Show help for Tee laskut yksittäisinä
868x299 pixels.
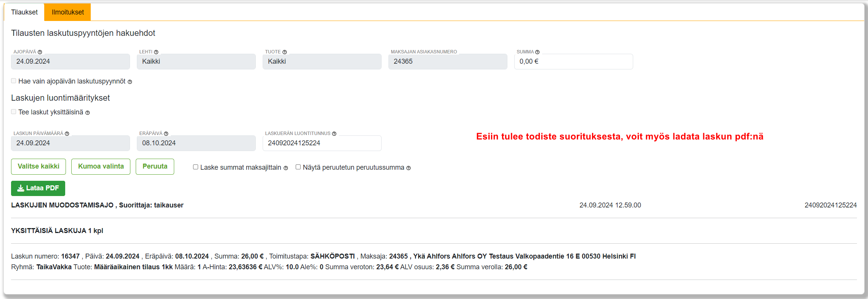click(87, 113)
